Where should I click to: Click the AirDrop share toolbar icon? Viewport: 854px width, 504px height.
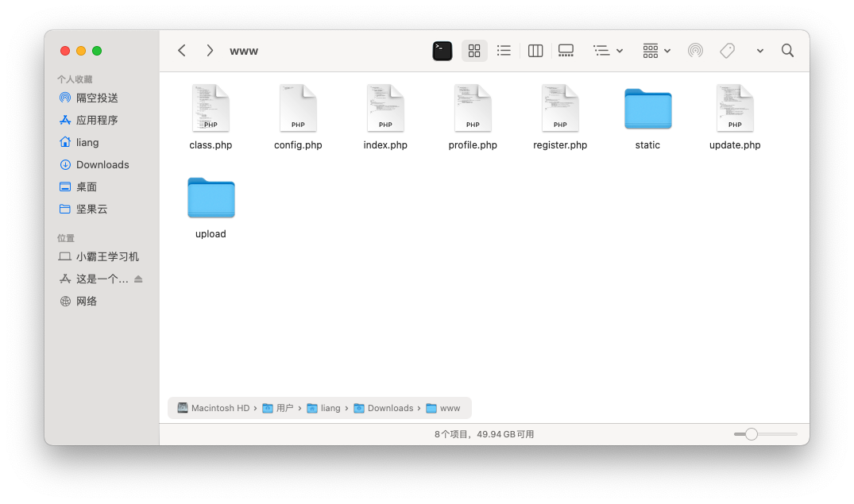[x=695, y=51]
